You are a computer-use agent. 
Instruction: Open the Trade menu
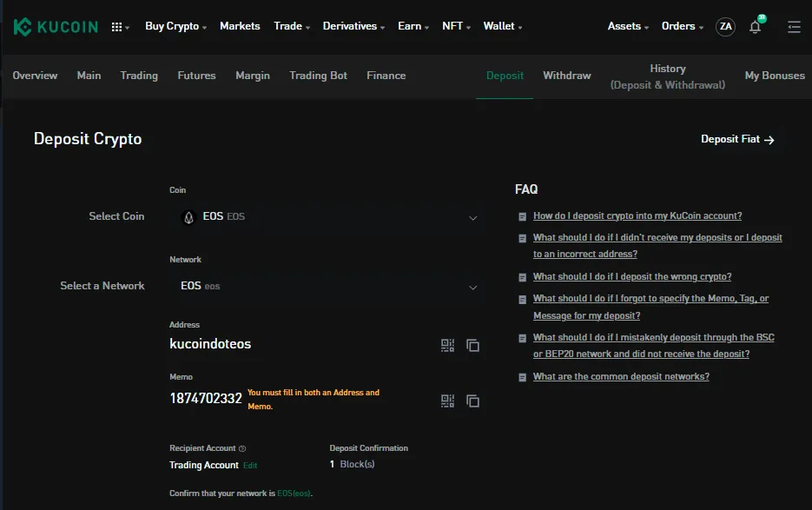[292, 26]
